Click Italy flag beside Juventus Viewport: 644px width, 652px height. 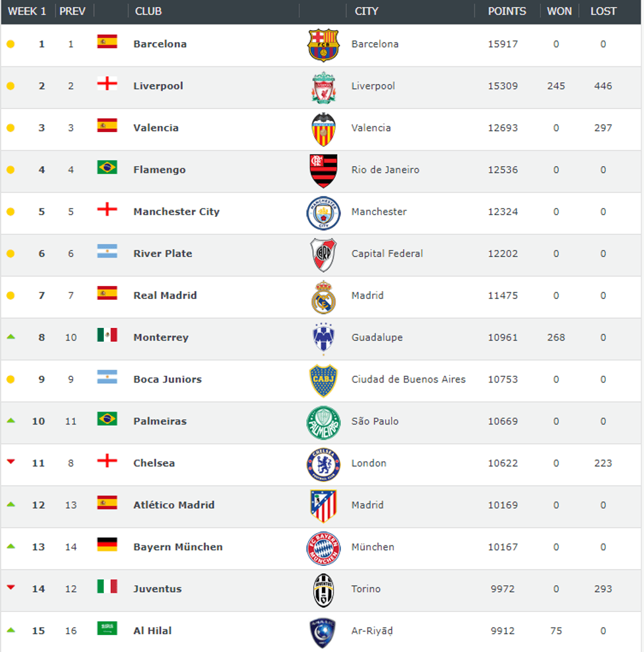coord(107,586)
